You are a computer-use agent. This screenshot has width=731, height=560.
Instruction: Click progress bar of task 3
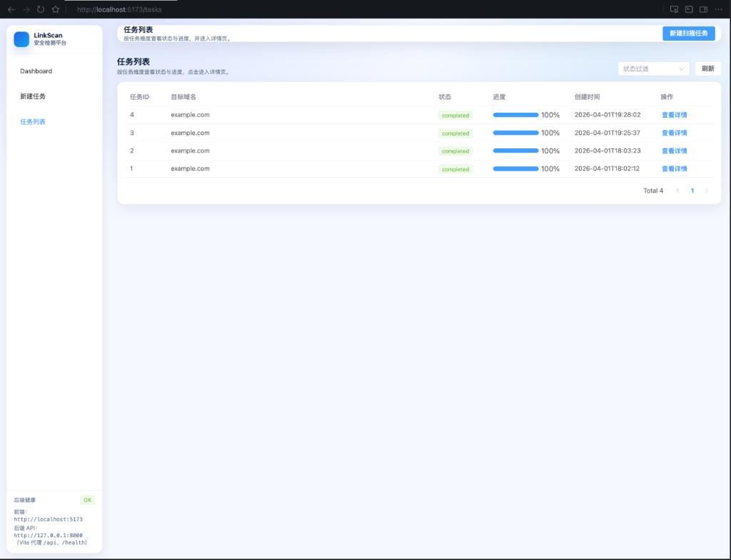click(x=515, y=133)
